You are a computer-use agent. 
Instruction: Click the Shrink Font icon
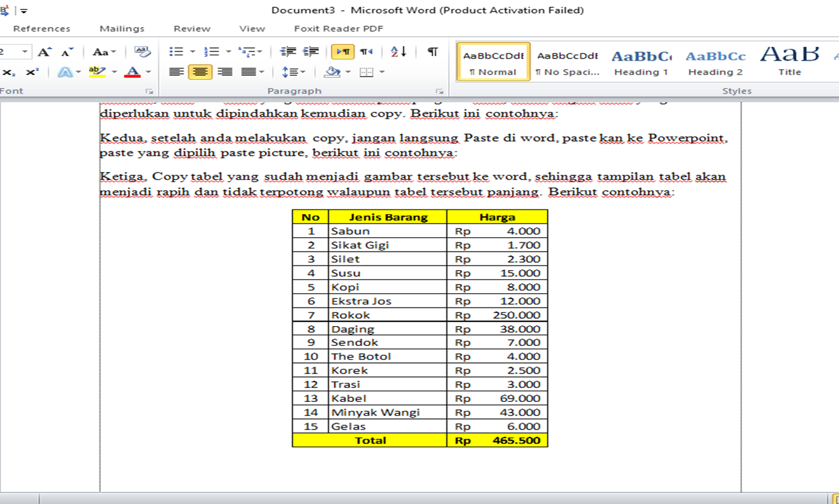tap(67, 51)
